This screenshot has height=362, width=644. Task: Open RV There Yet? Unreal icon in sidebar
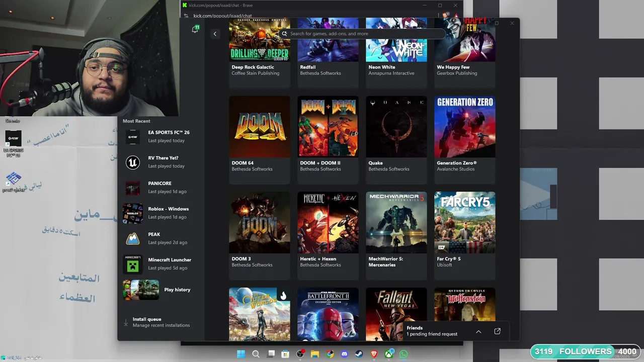133,162
